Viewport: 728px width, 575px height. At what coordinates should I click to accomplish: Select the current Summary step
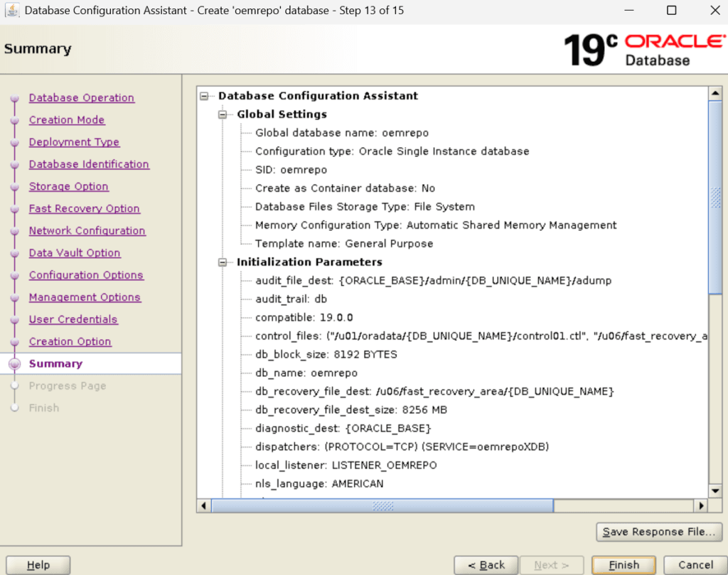tap(55, 364)
